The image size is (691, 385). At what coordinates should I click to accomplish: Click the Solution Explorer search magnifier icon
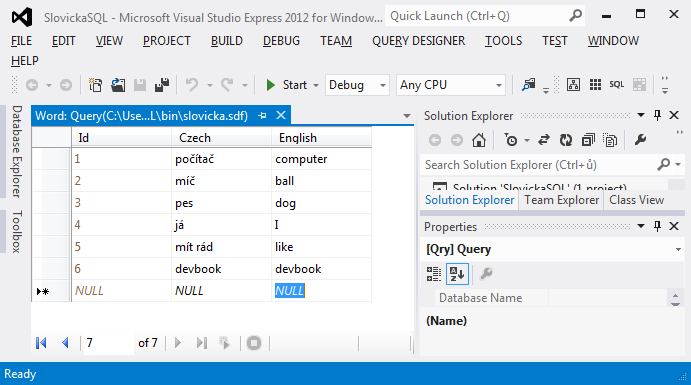(x=663, y=165)
